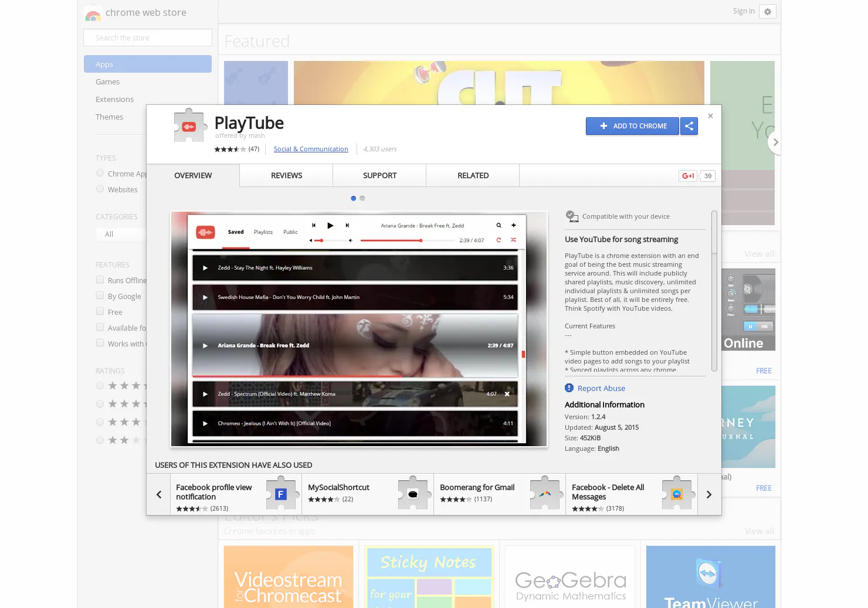Open the Facebook profile view notification title
Image resolution: width=868 pixels, height=608 pixels.
point(213,492)
